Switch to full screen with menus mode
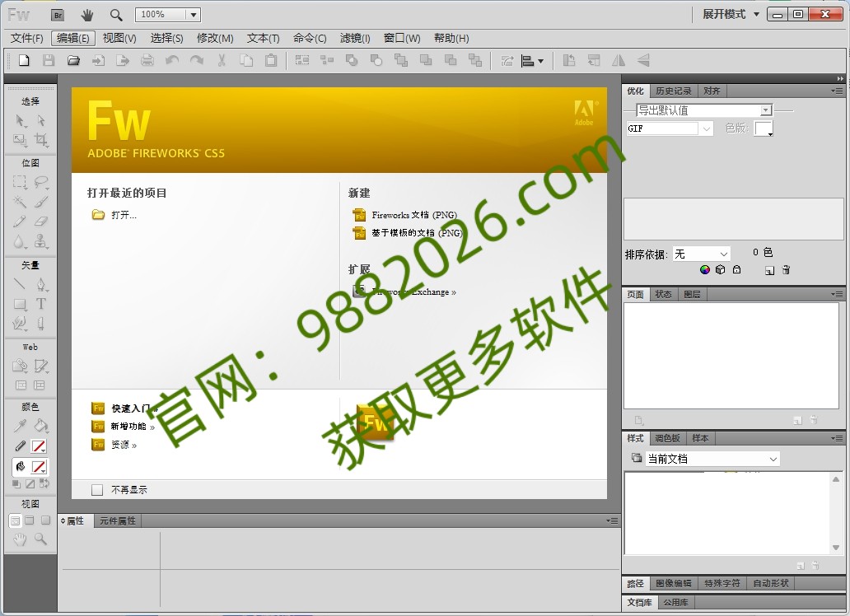This screenshot has height=616, width=850. (x=30, y=520)
